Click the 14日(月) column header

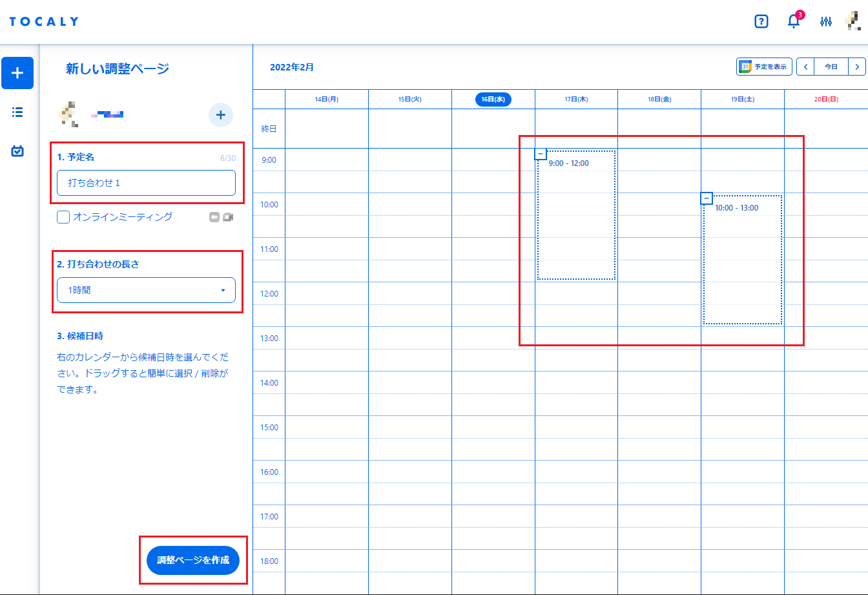327,99
